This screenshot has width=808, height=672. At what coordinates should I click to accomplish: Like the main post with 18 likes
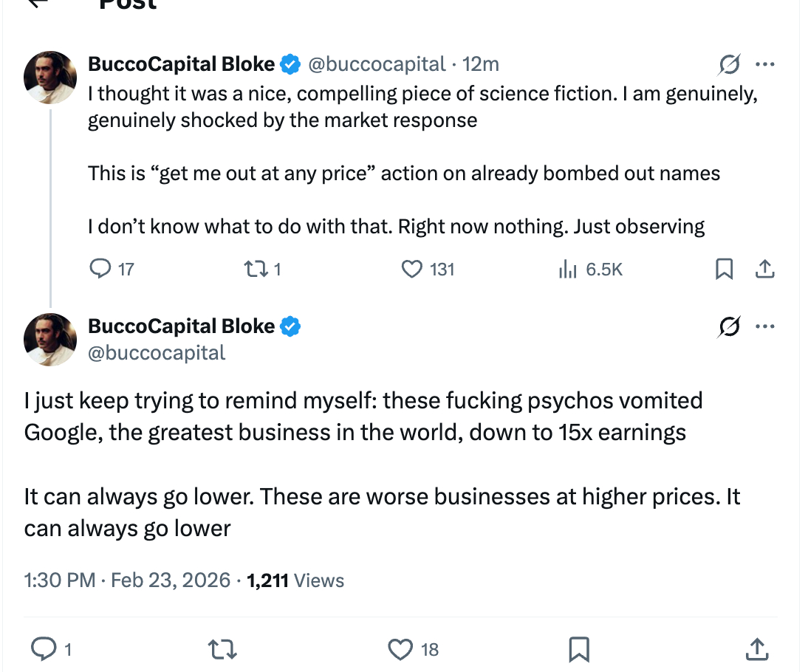tap(400, 649)
